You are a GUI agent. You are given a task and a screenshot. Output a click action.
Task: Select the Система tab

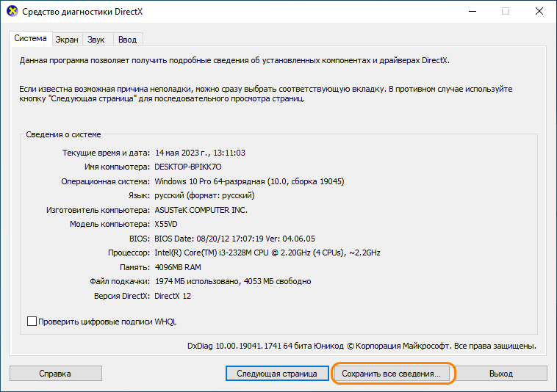pos(31,38)
